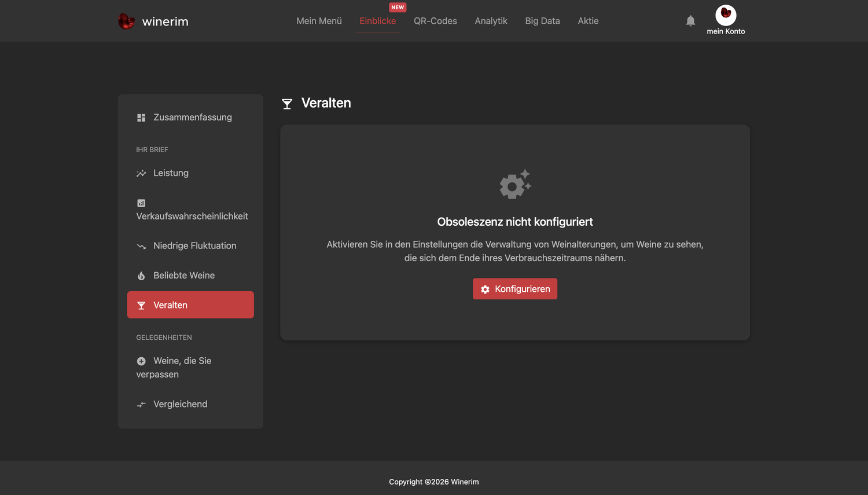Click the gear sparkle obsolescence icon

pos(515,184)
